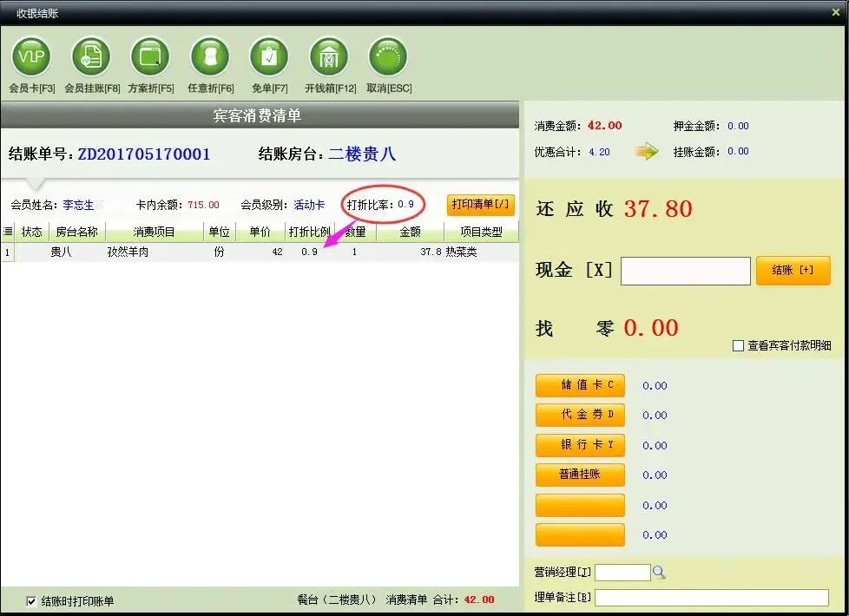
Task: Click the magnifier beside 营销经理 field
Action: coord(659,572)
